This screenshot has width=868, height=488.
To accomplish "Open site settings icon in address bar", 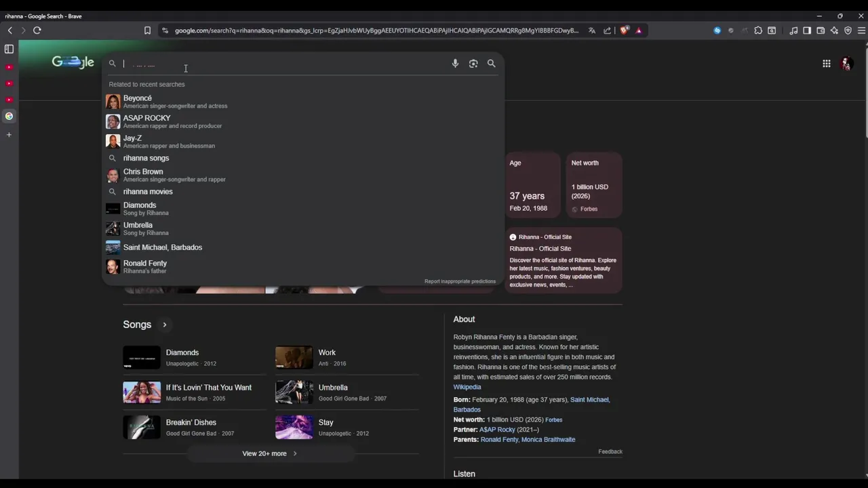I will pyautogui.click(x=165, y=30).
